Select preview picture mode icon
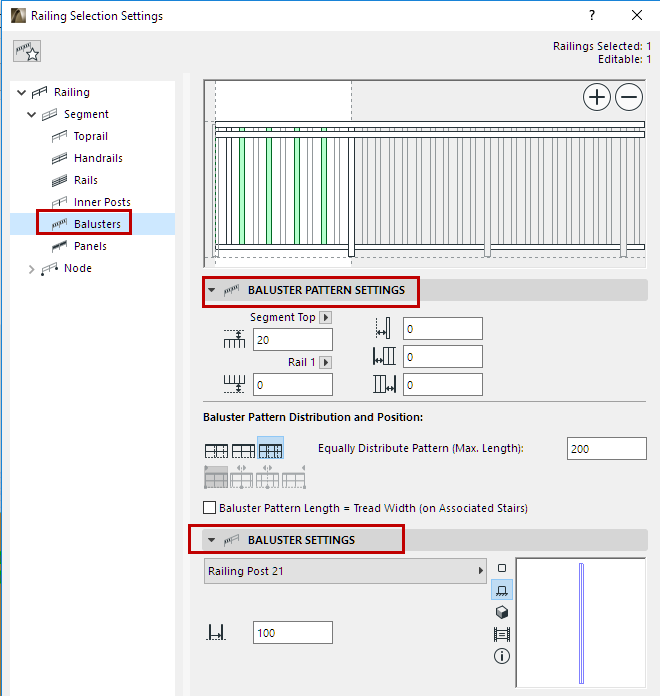This screenshot has height=696, width=660. click(502, 634)
